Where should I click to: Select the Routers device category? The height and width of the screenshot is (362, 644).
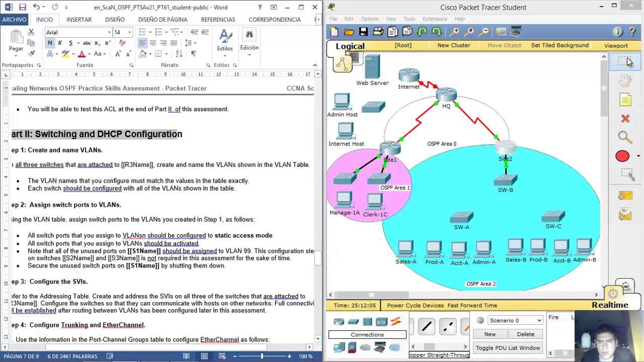click(x=339, y=322)
